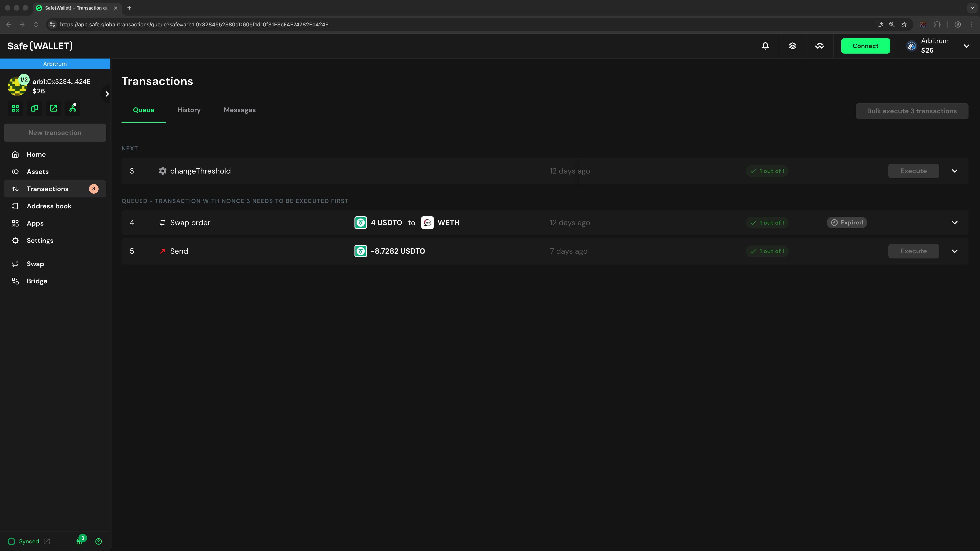
Task: Open the Arbitrum network dropdown
Action: click(x=938, y=46)
